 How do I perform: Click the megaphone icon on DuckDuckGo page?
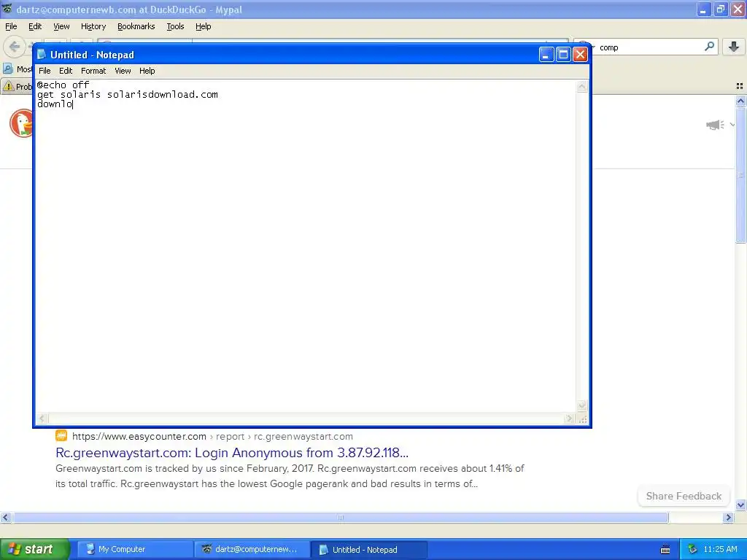point(715,125)
